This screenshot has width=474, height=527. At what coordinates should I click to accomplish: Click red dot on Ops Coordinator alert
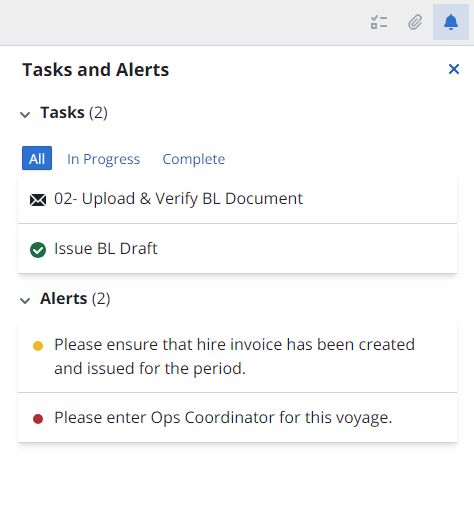(38, 419)
